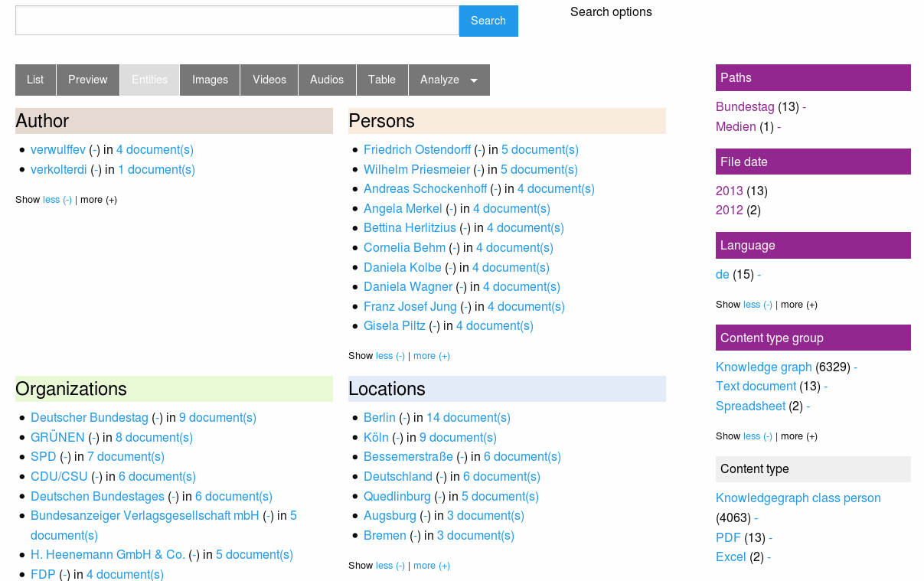
Task: Filter by person Wilhelm Priesmeier
Action: pos(416,169)
